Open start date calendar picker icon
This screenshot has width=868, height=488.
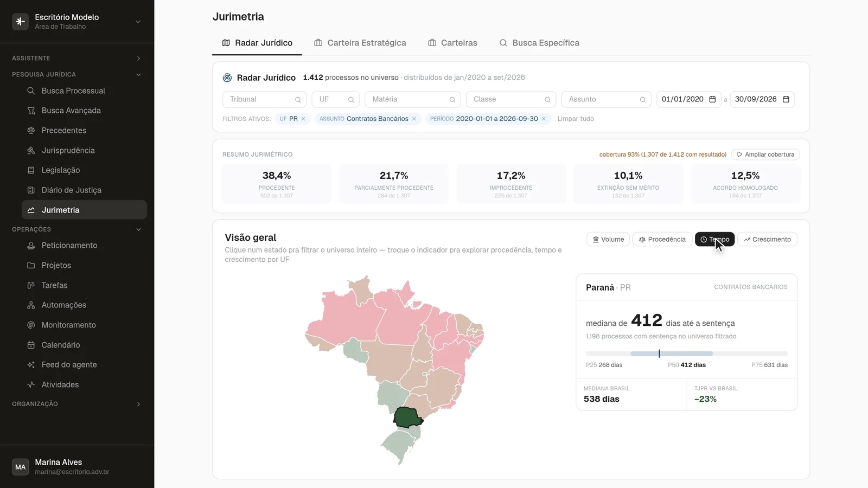712,99
